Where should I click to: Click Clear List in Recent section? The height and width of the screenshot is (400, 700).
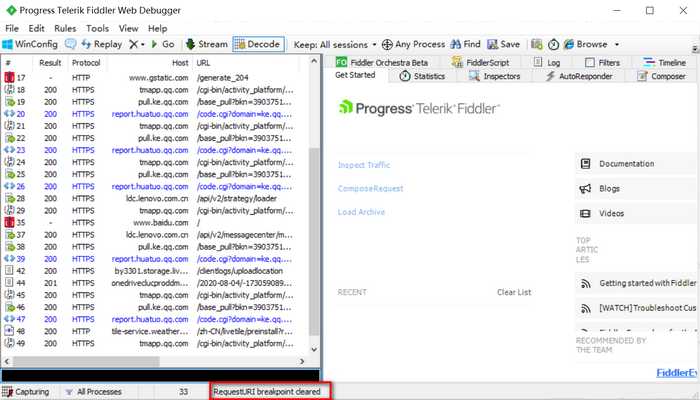pyautogui.click(x=514, y=292)
